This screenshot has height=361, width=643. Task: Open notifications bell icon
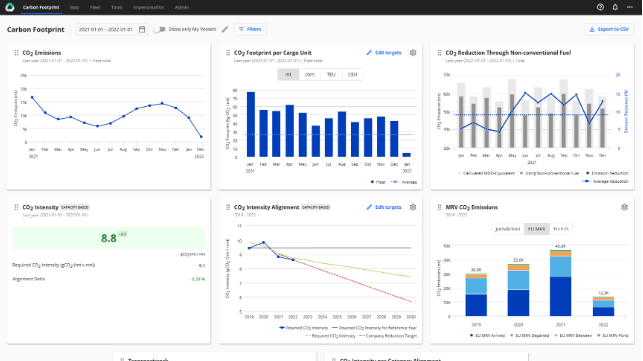point(615,7)
